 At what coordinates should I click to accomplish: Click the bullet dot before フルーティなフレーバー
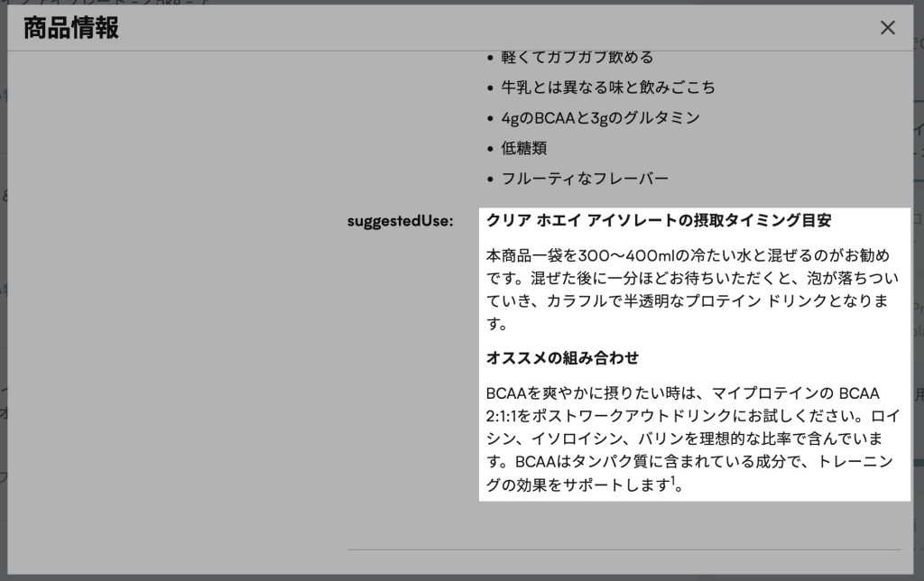click(x=490, y=180)
